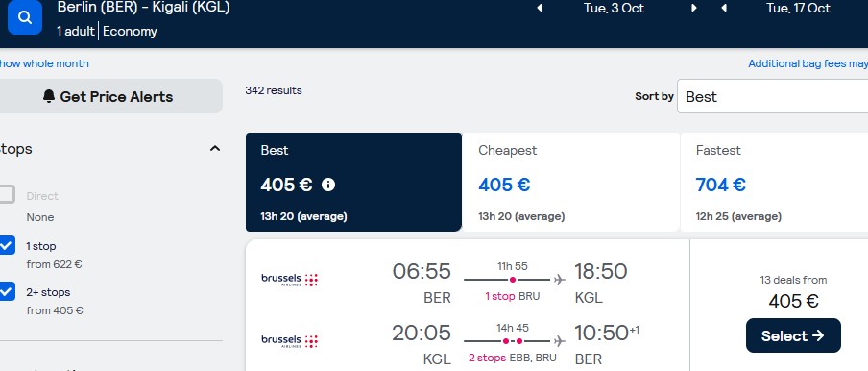Click the Select button for 405 € deal
The width and height of the screenshot is (868, 371).
coord(793,335)
